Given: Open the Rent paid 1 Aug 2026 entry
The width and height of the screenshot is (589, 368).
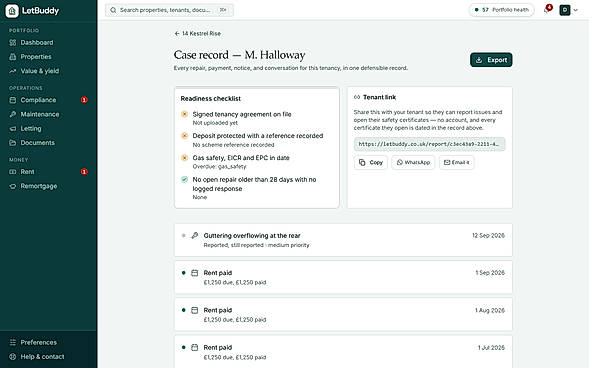Looking at the screenshot, I should point(343,315).
